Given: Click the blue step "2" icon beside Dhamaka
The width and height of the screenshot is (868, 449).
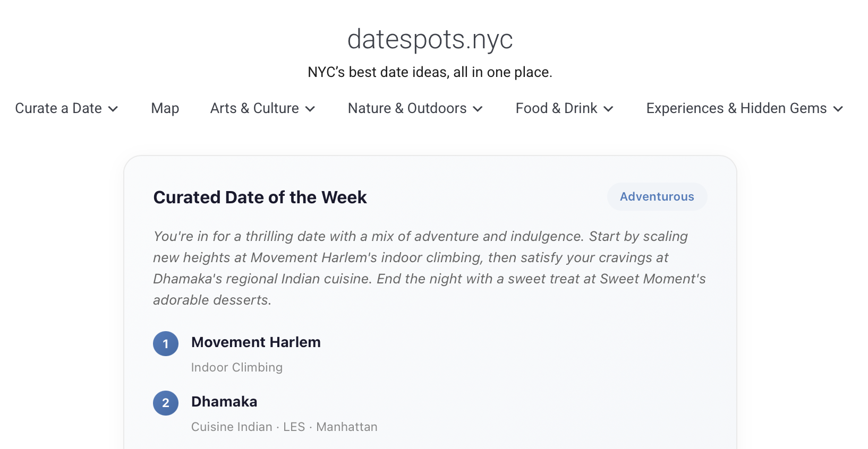Looking at the screenshot, I should point(165,403).
